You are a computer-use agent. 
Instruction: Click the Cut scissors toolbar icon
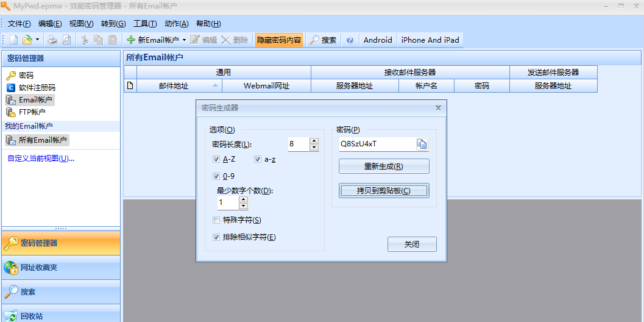(85, 40)
